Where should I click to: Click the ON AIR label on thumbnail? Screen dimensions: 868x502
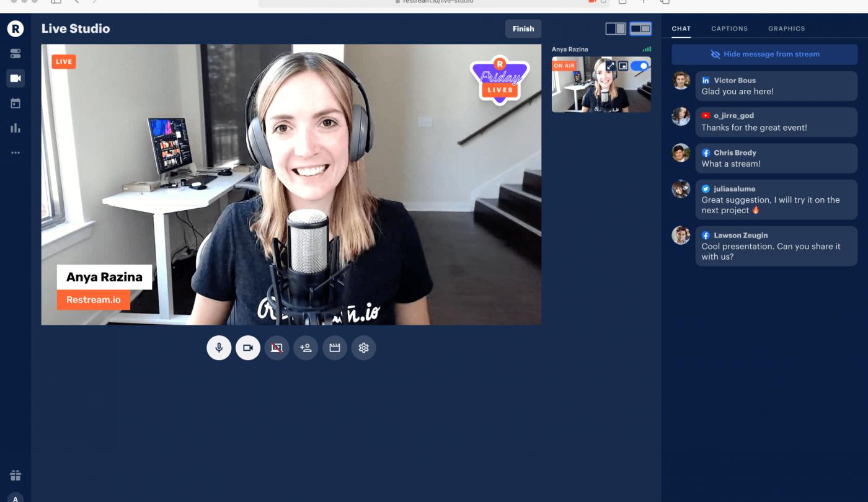pyautogui.click(x=564, y=66)
